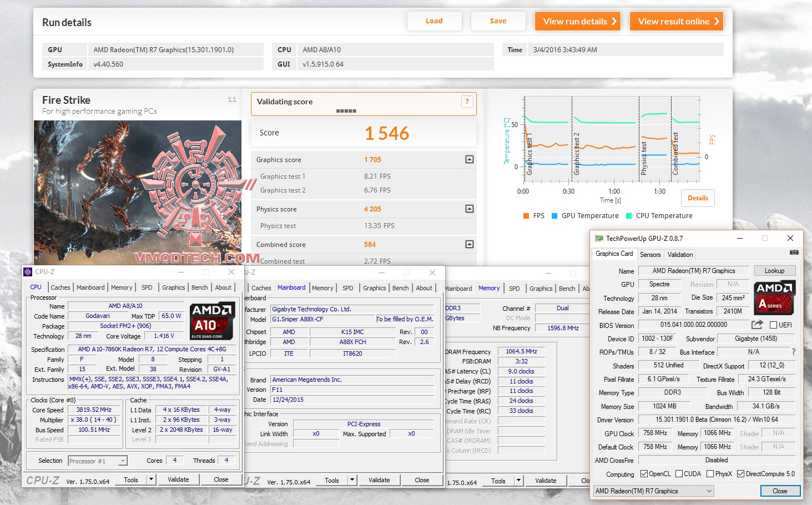Open the Caches tab in first CPU-Z window

[x=60, y=287]
